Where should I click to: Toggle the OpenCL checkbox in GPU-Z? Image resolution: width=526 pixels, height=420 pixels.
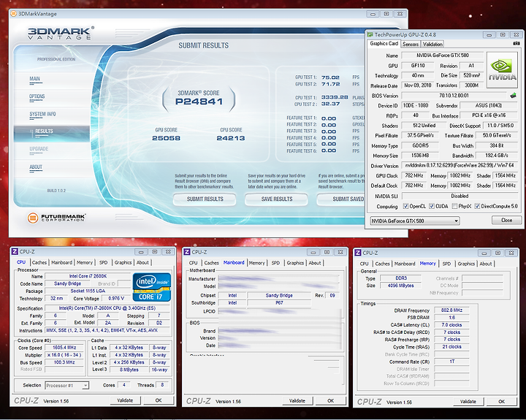coord(405,206)
